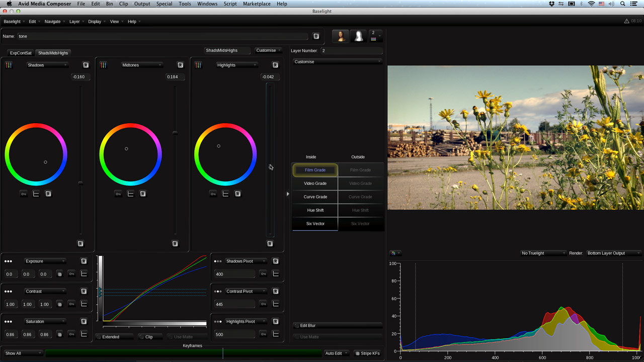This screenshot has height=362, width=644.
Task: Toggle the Clip option
Action: [x=149, y=337]
